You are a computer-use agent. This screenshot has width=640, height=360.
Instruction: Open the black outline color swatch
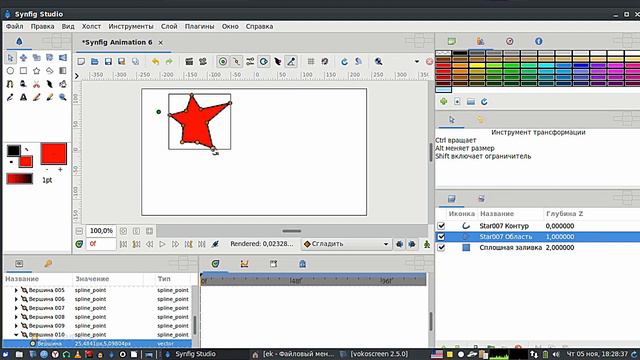tap(13, 150)
